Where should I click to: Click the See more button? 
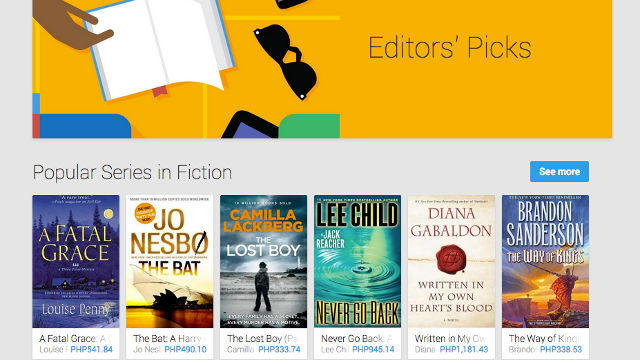tap(559, 171)
